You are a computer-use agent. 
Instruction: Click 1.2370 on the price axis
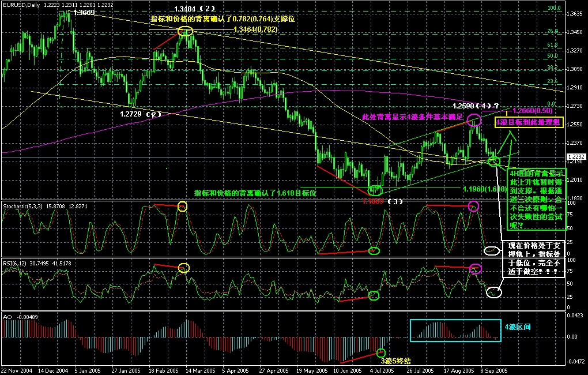pos(575,142)
